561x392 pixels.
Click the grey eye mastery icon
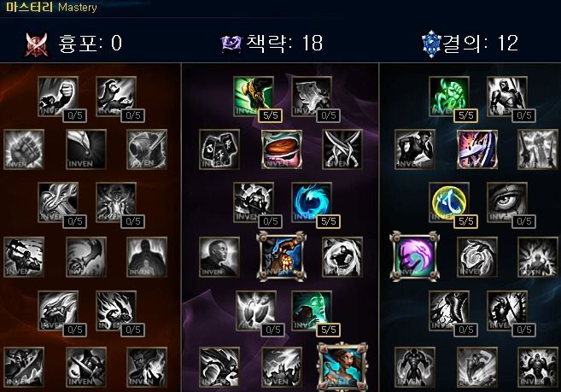pyautogui.click(x=507, y=202)
